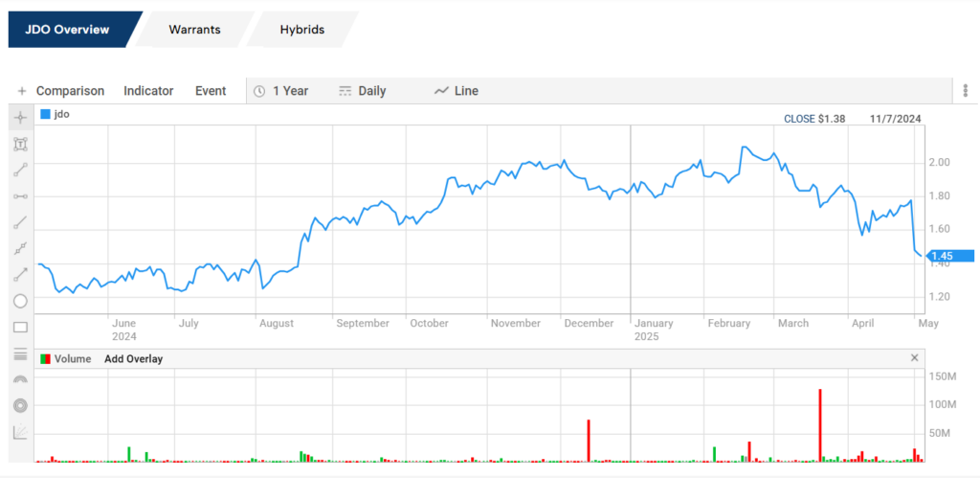Select the crosshair cursor tool
980x478 pixels.
tap(20, 117)
